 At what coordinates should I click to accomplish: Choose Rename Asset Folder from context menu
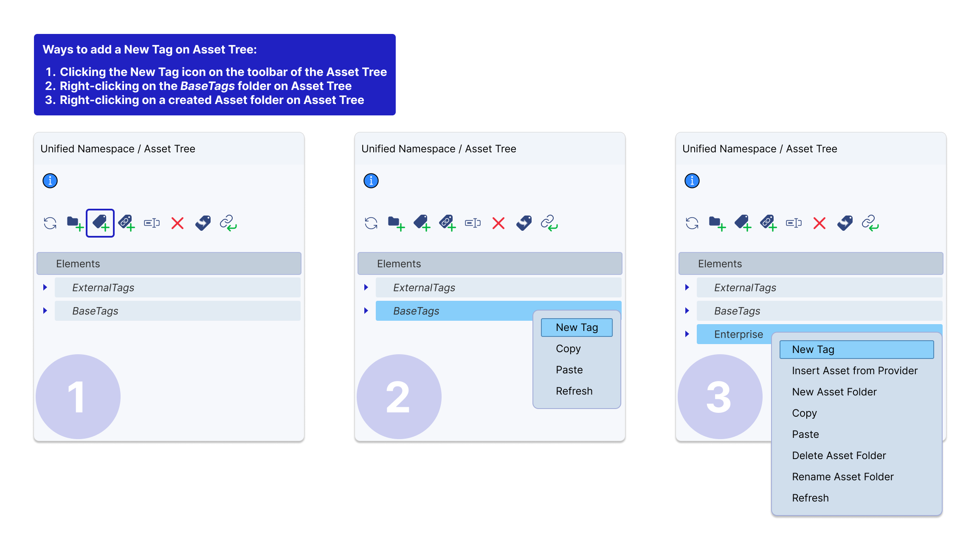pos(842,477)
